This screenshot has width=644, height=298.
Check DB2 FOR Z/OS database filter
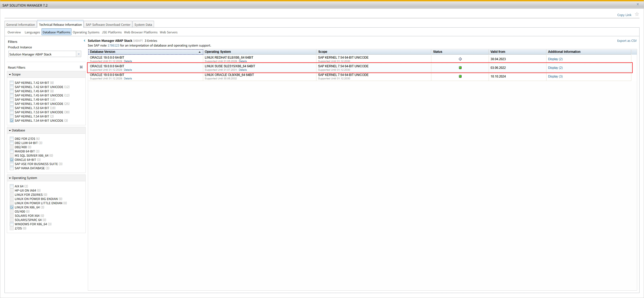[12, 138]
